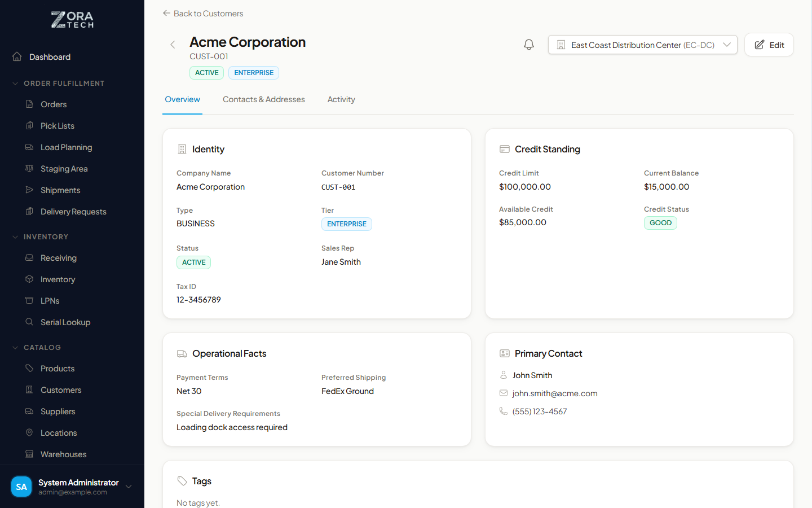The width and height of the screenshot is (812, 508).
Task: Click the ACTIVE status badge in Identity
Action: (x=194, y=262)
